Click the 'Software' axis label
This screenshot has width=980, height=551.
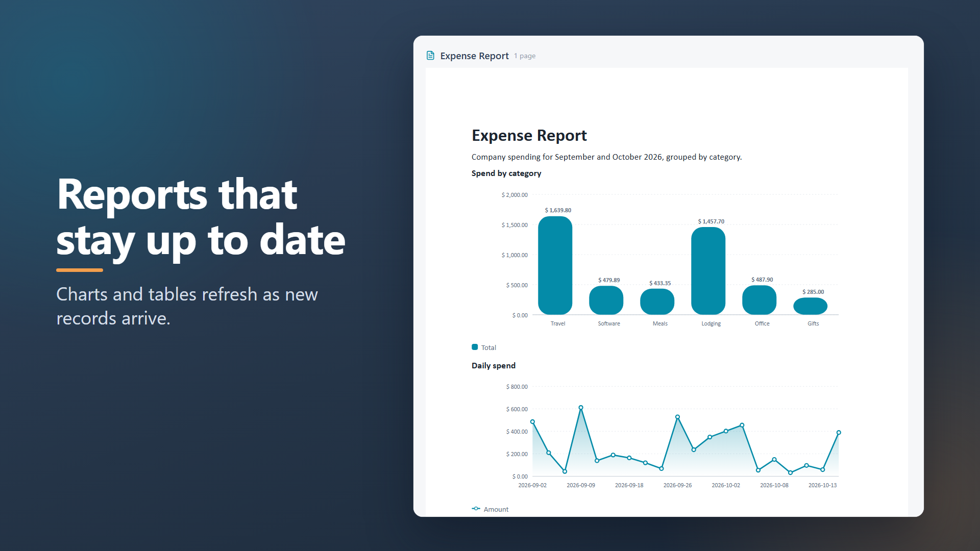tap(609, 323)
